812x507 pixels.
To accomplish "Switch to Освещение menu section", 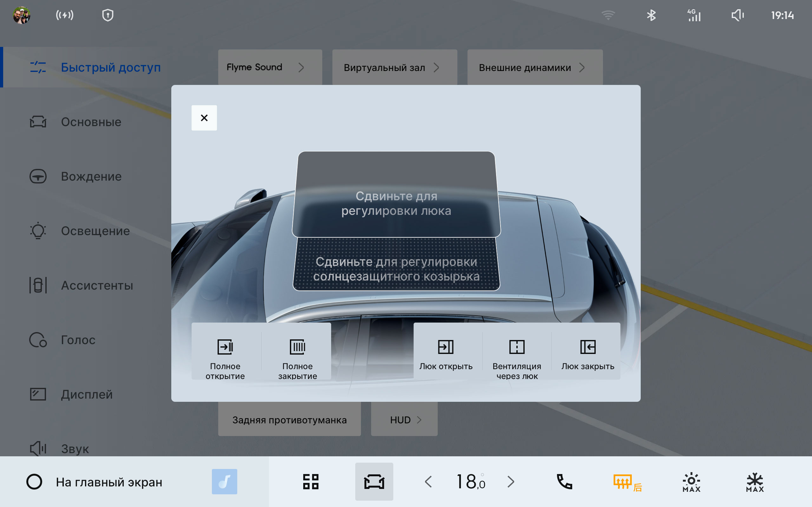I will [95, 231].
